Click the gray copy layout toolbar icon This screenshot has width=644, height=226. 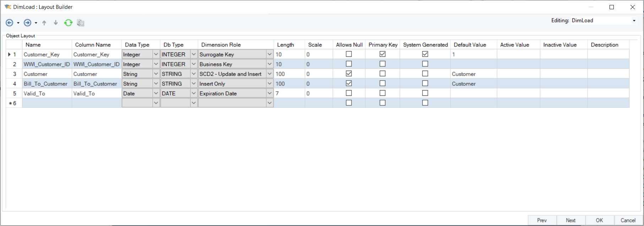point(81,23)
